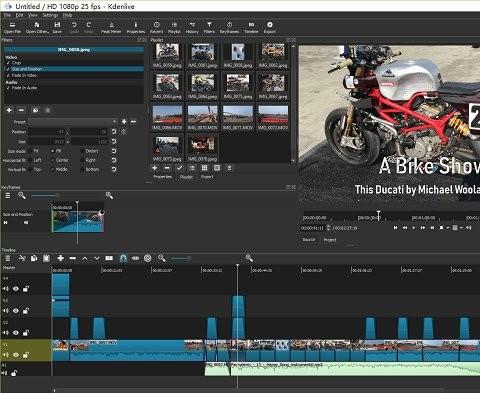The image size is (480, 393).
Task: Add the clip to playlist with the plus button
Action: coord(155,168)
